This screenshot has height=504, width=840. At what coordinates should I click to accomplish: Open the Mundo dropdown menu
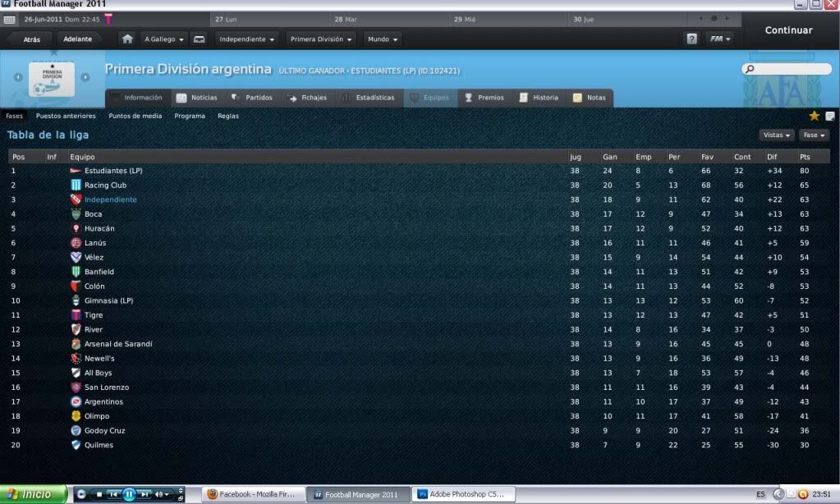383,39
